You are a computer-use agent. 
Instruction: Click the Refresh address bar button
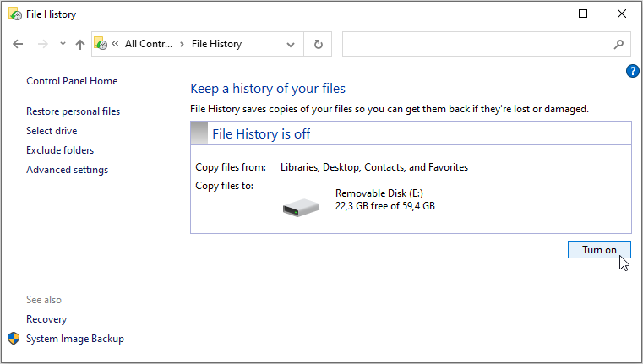click(x=319, y=44)
